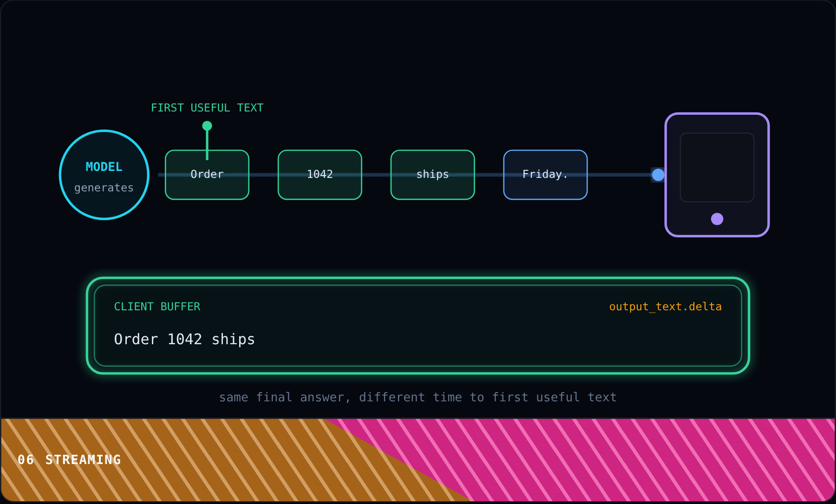Click the output_text.delta event label
This screenshot has height=504, width=836.
[x=665, y=307]
